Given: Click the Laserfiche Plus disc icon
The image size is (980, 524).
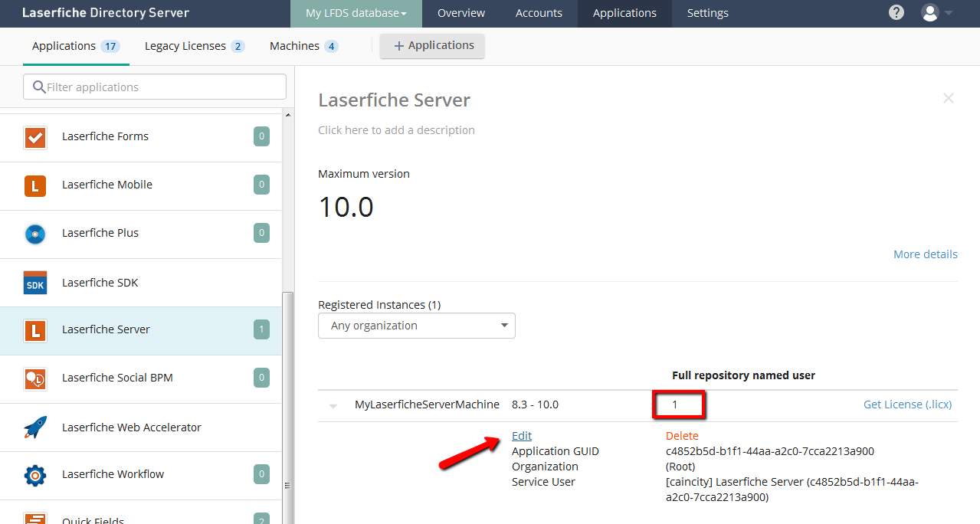Looking at the screenshot, I should pyautogui.click(x=35, y=234).
